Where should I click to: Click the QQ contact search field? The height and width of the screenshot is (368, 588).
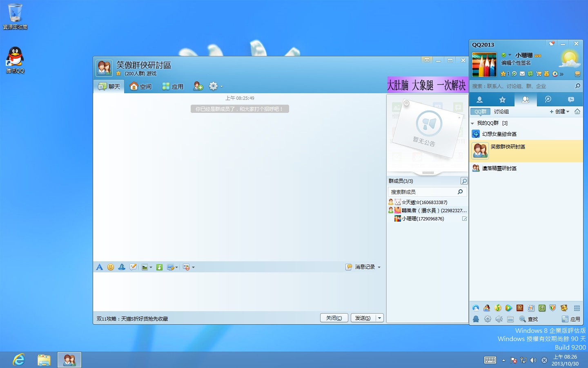pos(526,86)
